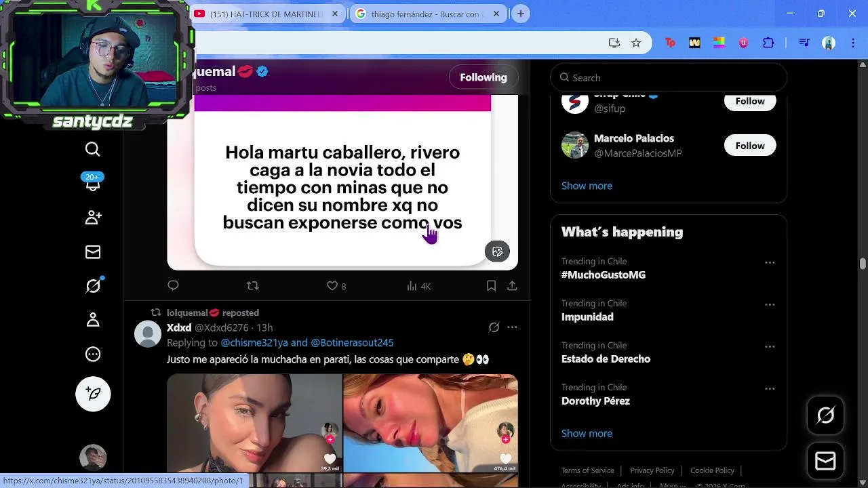The width and height of the screenshot is (868, 488).
Task: Open the follow-people icon in X sidebar
Action: [x=93, y=217]
